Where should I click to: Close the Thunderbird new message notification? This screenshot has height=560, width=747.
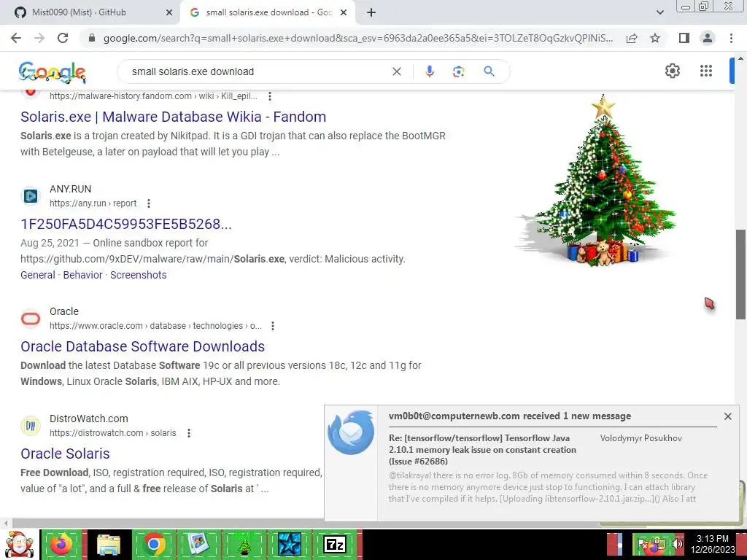pos(727,416)
